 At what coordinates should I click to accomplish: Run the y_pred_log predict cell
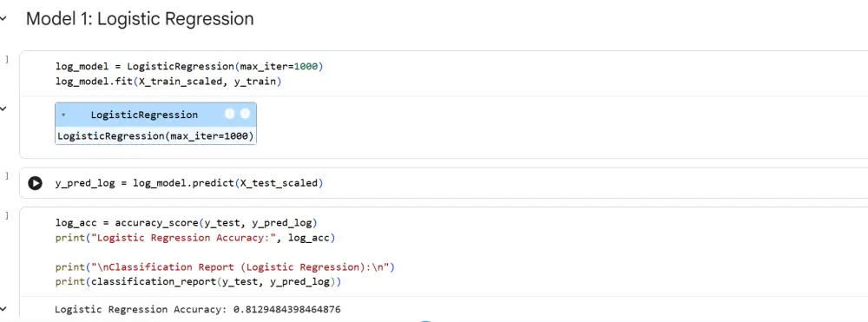(35, 183)
